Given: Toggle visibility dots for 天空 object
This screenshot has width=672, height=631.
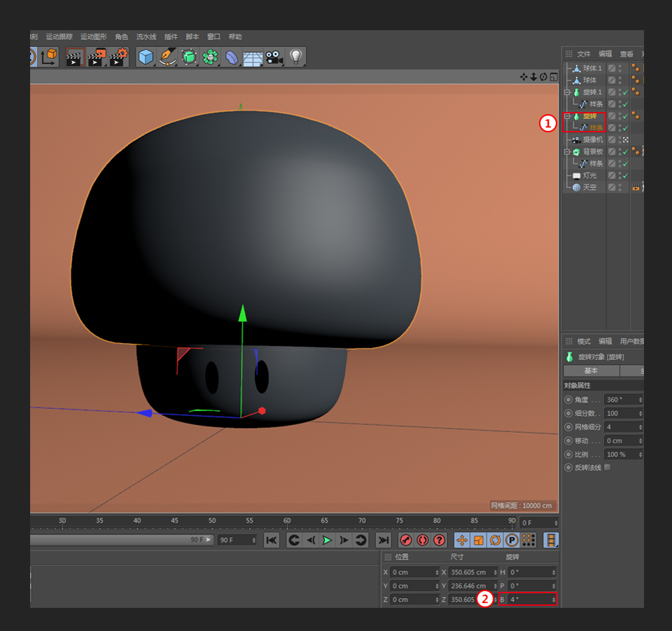Looking at the screenshot, I should [x=620, y=187].
